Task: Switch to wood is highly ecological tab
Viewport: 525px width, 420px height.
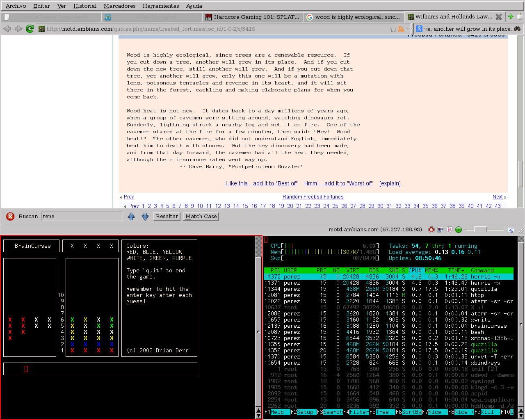Action: pos(354,17)
